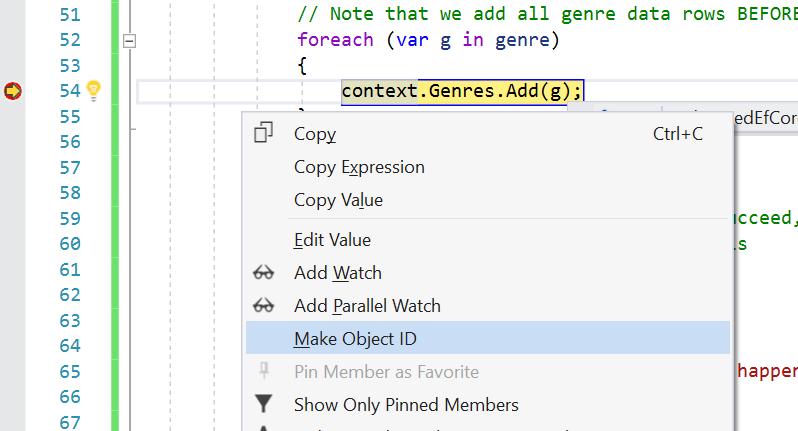Click the Copy menu item text
798x431 pixels.
[x=315, y=134]
